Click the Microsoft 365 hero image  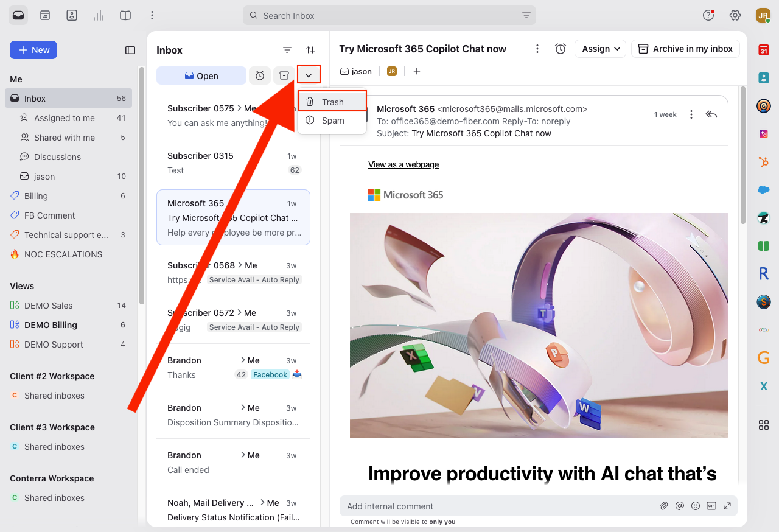click(539, 326)
